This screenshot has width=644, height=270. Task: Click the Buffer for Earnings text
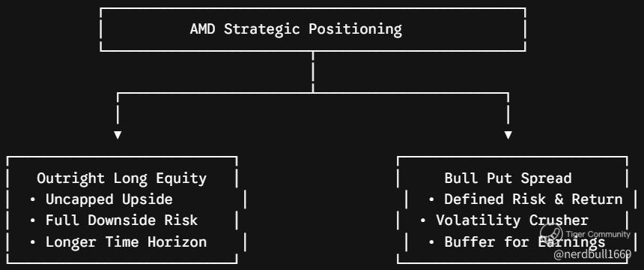[x=525, y=242]
